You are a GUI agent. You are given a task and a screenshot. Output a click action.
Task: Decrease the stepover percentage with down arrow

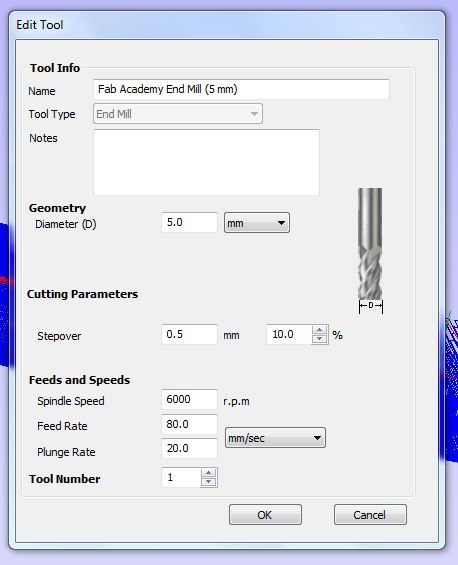(x=319, y=339)
